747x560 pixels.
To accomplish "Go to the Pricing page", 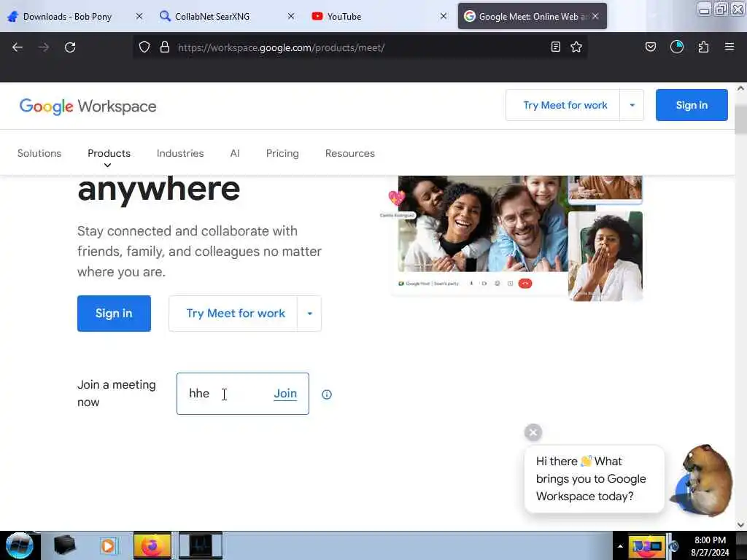I will point(282,153).
